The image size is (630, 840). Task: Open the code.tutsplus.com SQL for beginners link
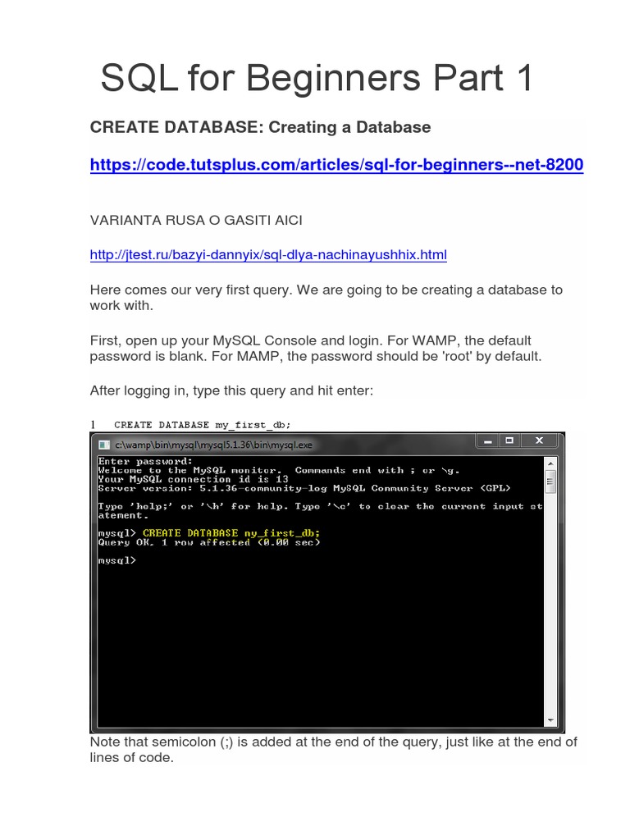point(336,164)
